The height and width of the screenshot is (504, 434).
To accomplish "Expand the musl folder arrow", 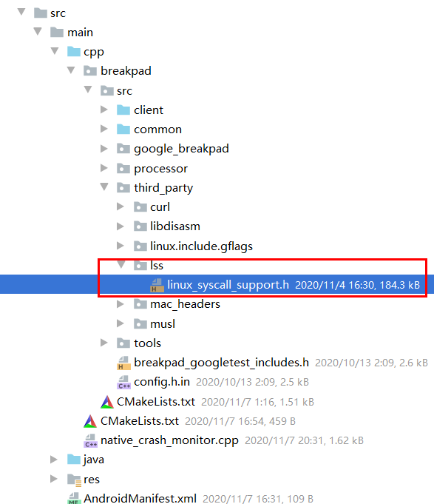I will 121,323.
